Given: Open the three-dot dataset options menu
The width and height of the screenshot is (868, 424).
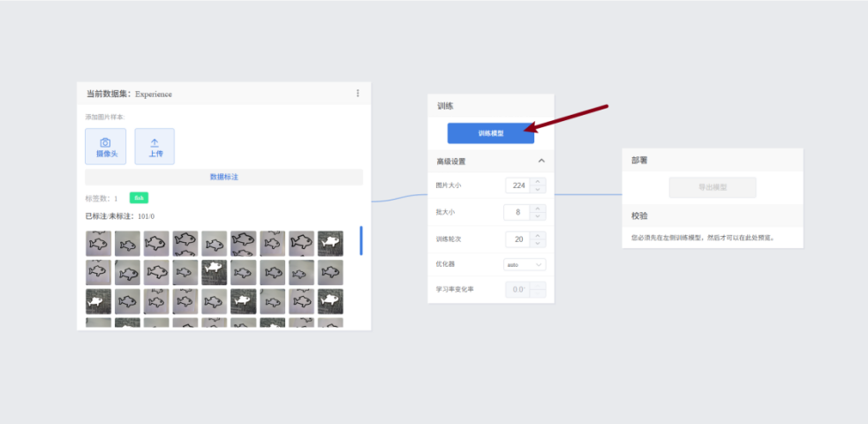Looking at the screenshot, I should click(x=358, y=94).
